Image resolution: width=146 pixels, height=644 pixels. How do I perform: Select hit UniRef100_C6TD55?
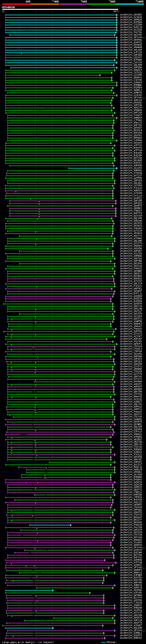(x=131, y=75)
